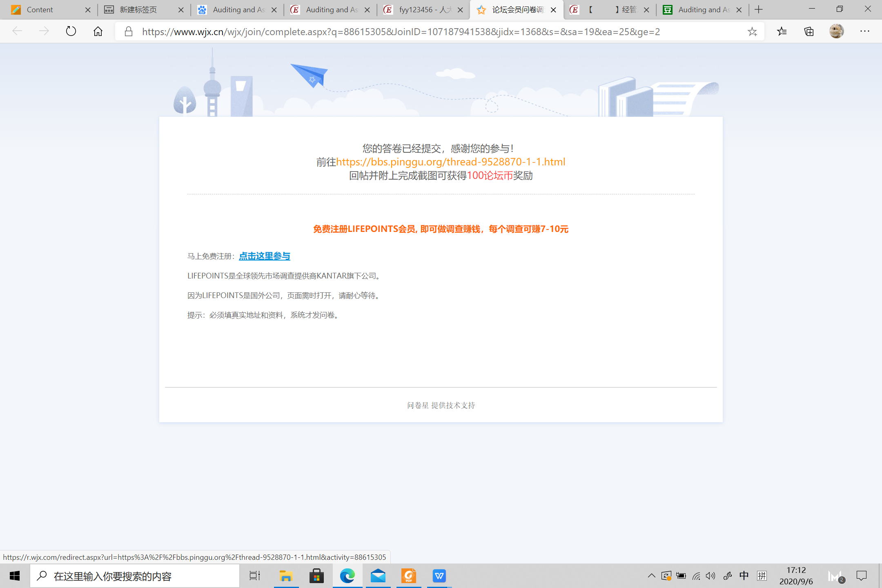The height and width of the screenshot is (588, 882).
Task: Click the address bar URL field
Action: (400, 31)
